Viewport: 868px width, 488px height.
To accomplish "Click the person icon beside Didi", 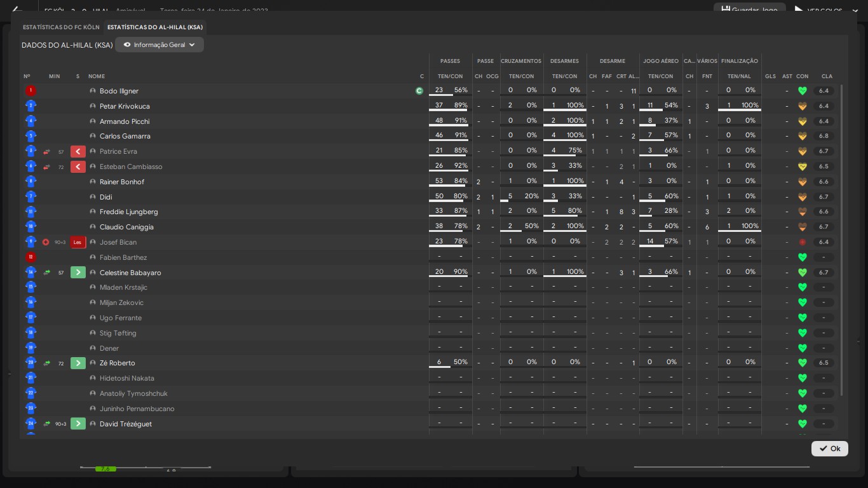I will (x=93, y=197).
